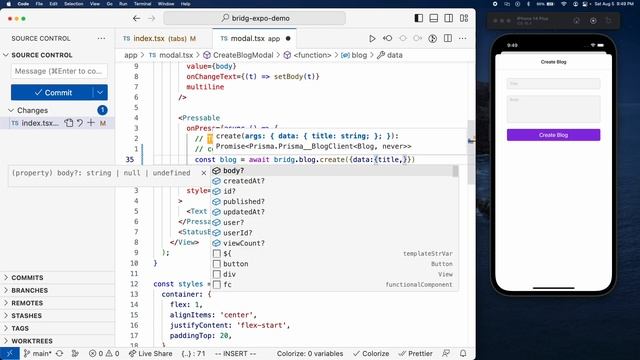
Task: Open Terminal menu in macOS menu bar
Action: [x=142, y=4]
